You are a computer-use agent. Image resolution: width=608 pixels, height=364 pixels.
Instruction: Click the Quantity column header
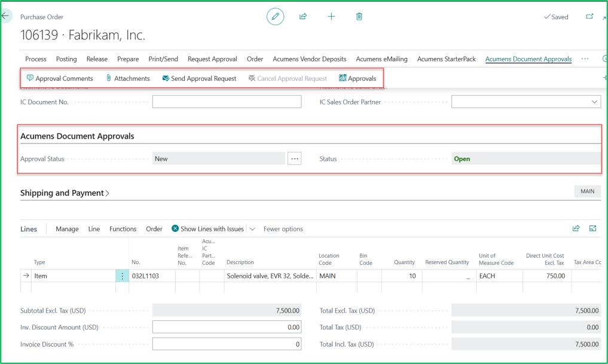pyautogui.click(x=404, y=262)
